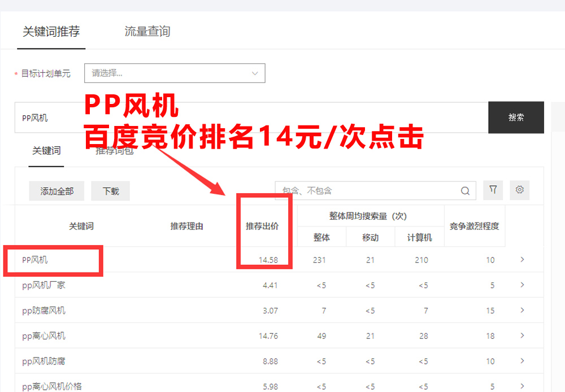The width and height of the screenshot is (565, 392).
Task: Click the search magnifier inside 包含、不包含 field
Action: point(465,191)
